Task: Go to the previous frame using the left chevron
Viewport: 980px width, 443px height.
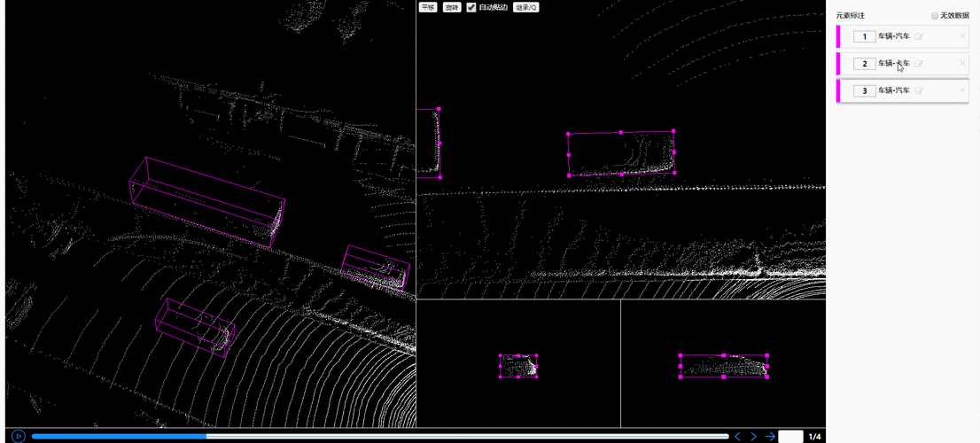Action: point(737,436)
